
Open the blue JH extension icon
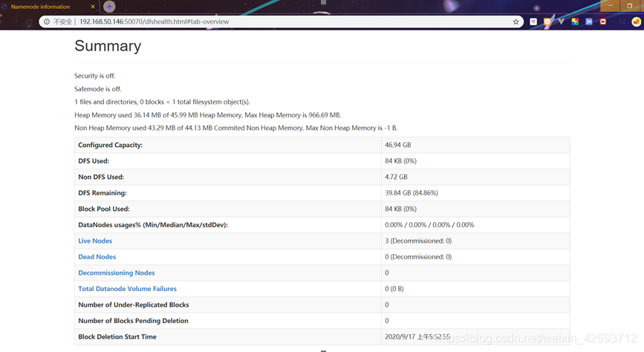(589, 22)
